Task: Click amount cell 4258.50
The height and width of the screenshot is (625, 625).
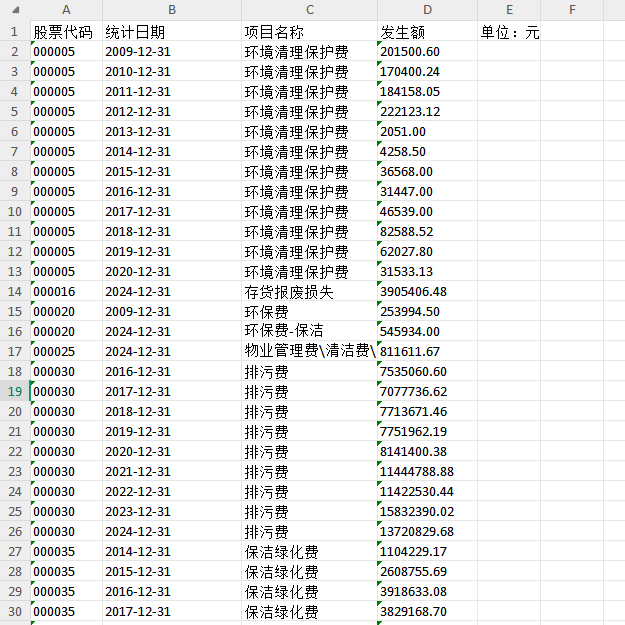Action: 427,151
